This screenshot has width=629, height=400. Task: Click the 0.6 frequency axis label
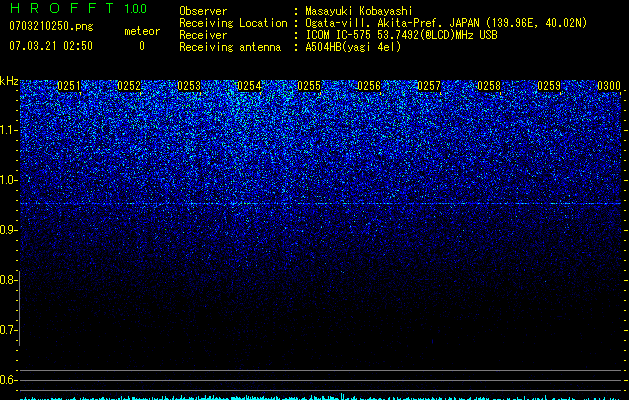(x=9, y=380)
